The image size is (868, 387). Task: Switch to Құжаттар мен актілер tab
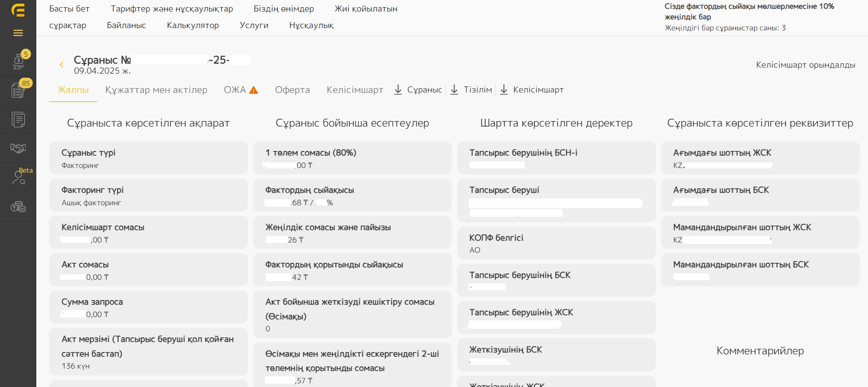coord(156,90)
